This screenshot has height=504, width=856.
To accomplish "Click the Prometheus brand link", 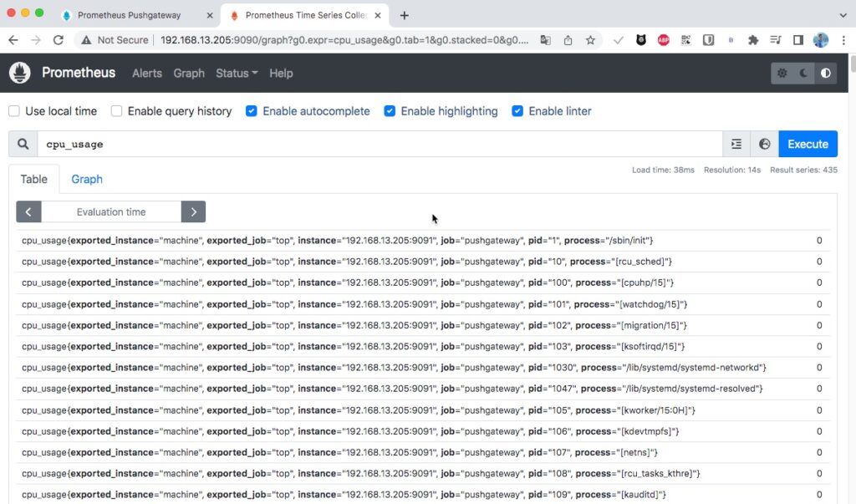I will click(79, 73).
